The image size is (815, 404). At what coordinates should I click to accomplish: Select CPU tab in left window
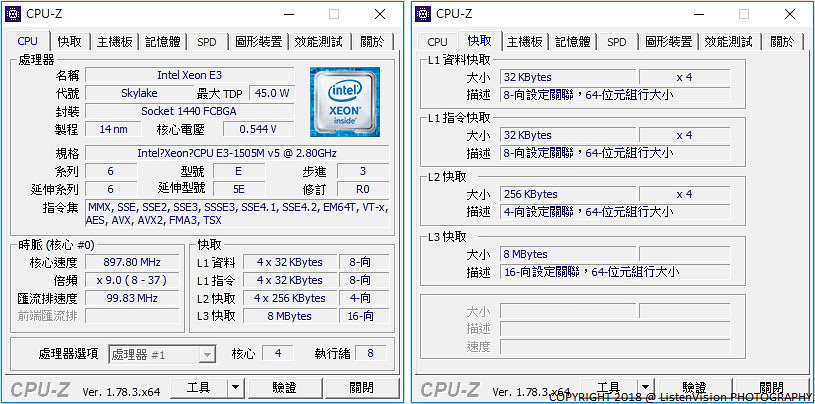point(28,41)
